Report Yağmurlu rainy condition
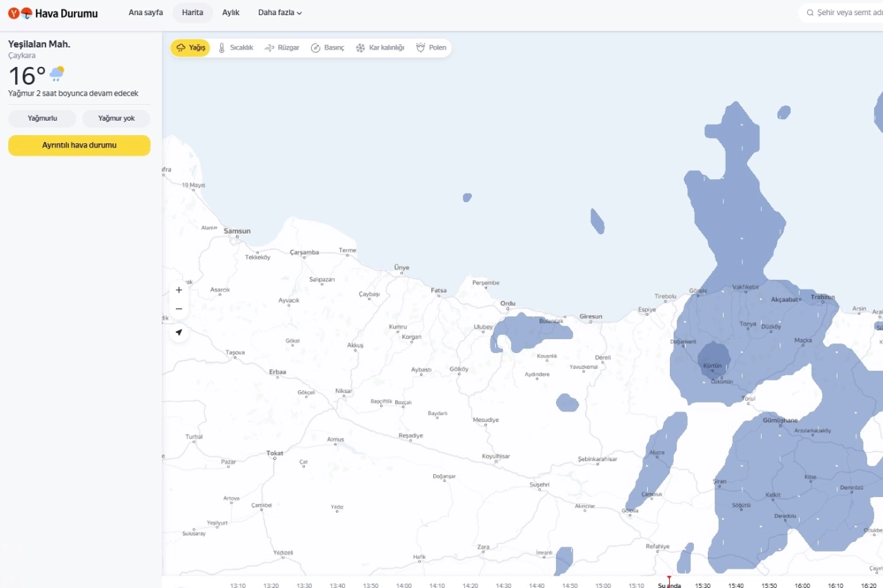 pyautogui.click(x=42, y=119)
